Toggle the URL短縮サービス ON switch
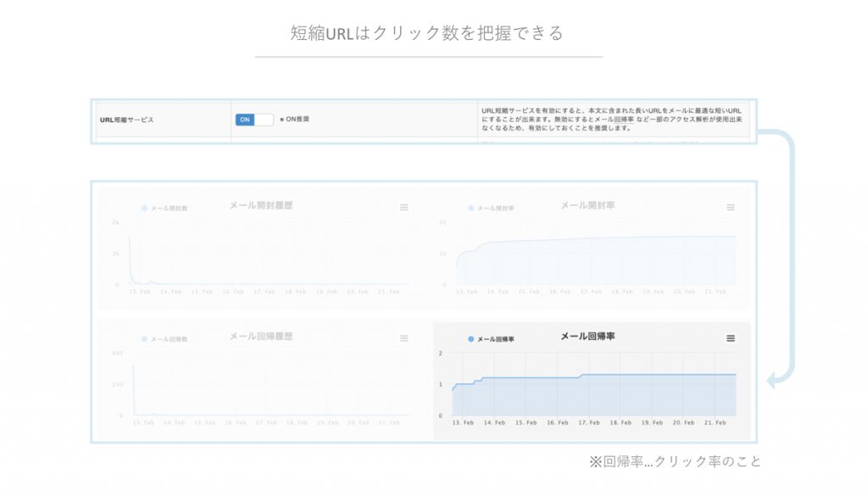This screenshot has height=491, width=868. point(254,120)
